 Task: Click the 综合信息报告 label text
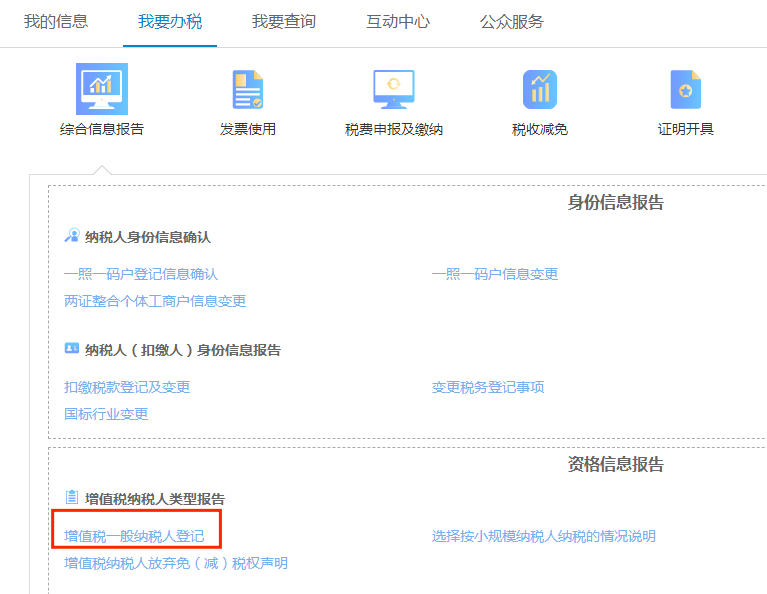click(102, 129)
